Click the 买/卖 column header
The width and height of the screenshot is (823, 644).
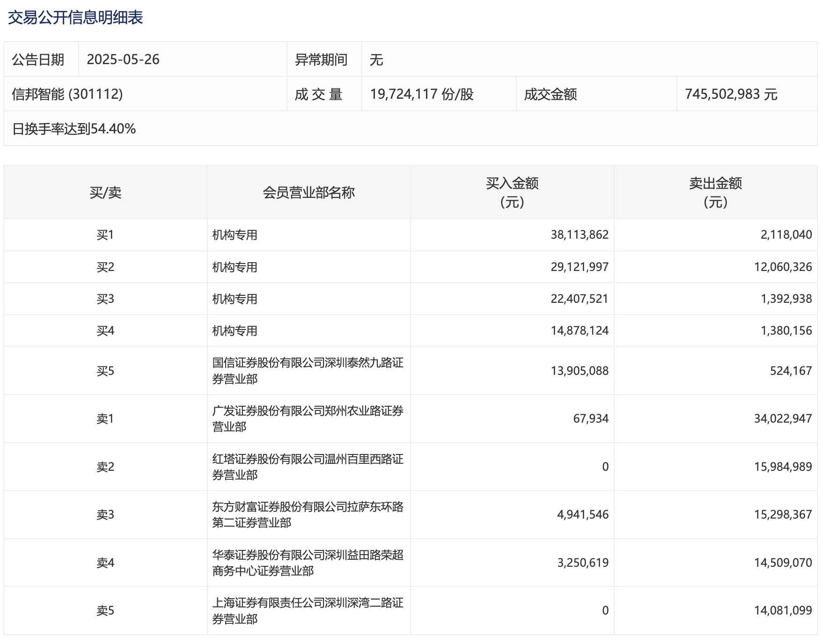[105, 192]
